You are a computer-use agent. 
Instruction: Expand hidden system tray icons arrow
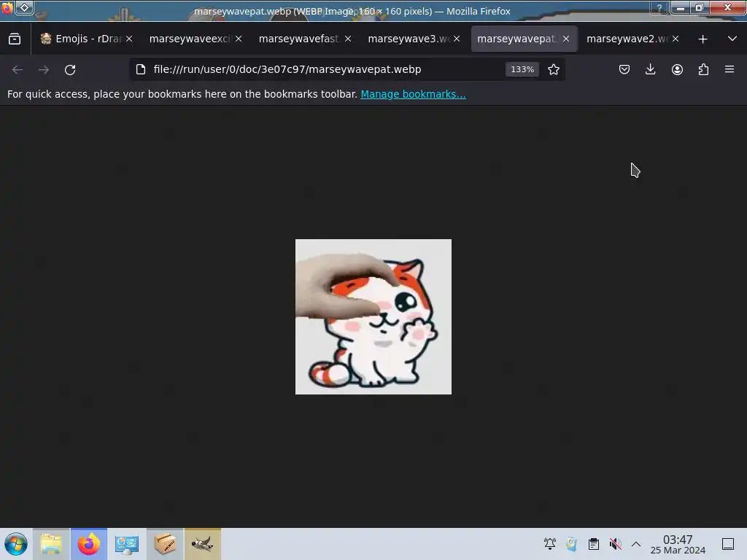pos(636,544)
